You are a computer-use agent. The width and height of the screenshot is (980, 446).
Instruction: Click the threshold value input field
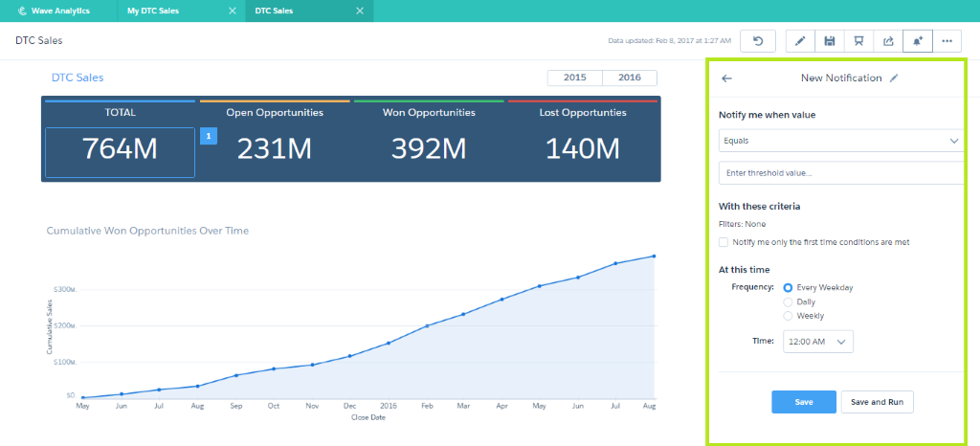click(841, 173)
